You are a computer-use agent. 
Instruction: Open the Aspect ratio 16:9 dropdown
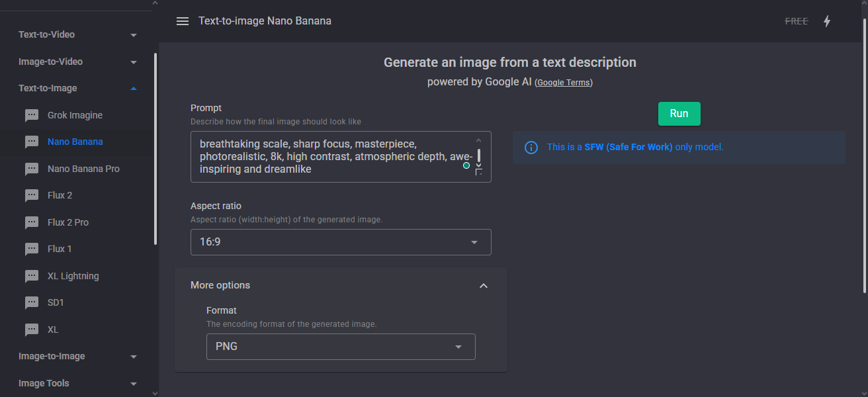tap(341, 242)
